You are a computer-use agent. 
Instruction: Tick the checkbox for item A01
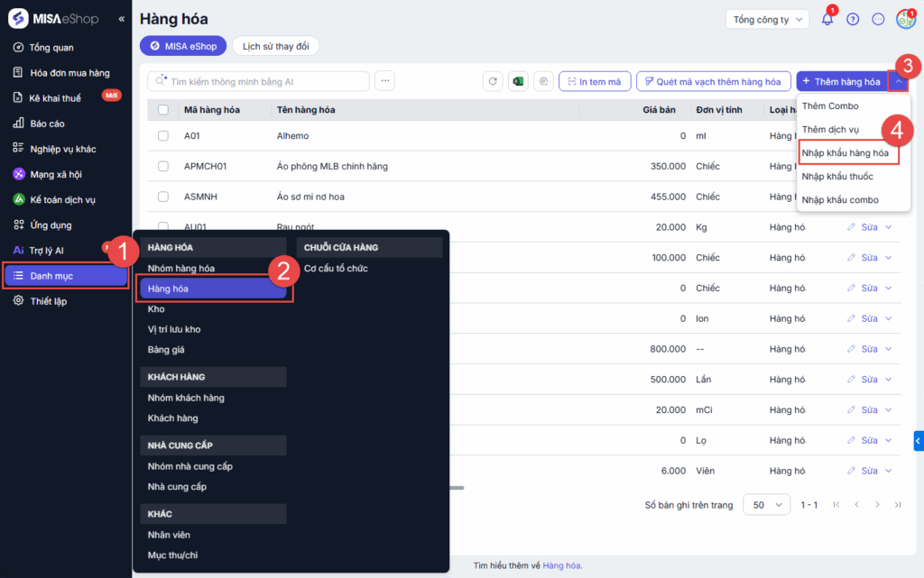tap(163, 135)
